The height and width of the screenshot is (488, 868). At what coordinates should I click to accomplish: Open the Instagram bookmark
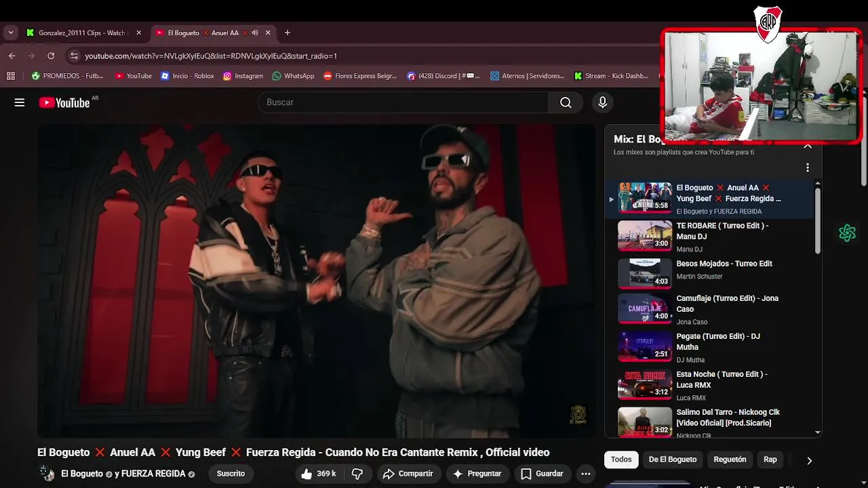243,76
